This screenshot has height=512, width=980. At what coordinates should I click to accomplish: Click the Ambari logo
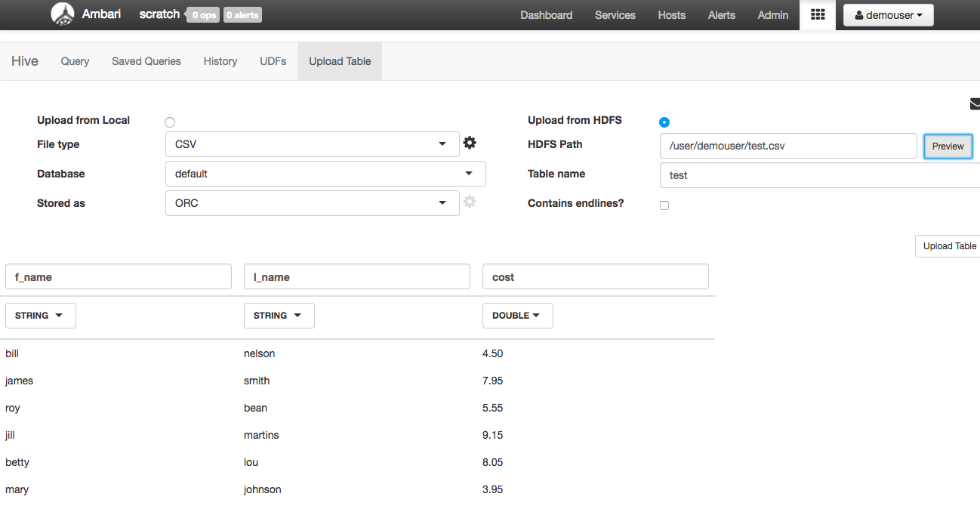[63, 14]
